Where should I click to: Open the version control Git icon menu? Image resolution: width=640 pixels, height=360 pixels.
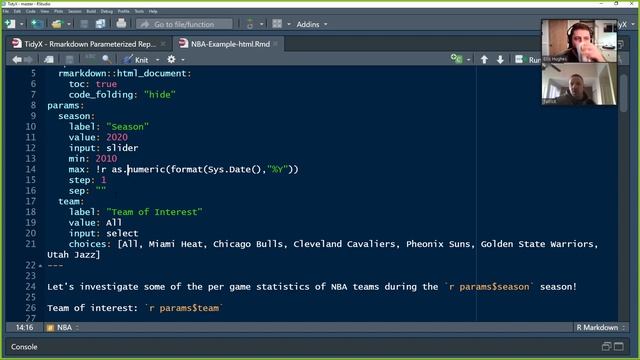pyautogui.click(x=250, y=24)
